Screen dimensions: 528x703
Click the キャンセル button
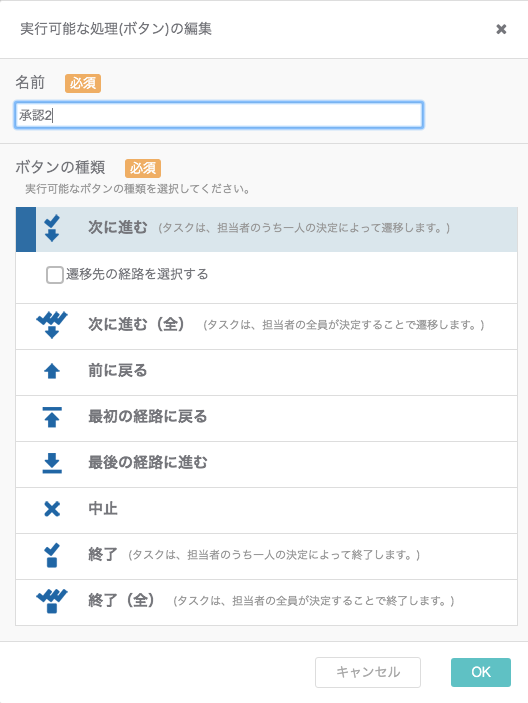pyautogui.click(x=368, y=672)
